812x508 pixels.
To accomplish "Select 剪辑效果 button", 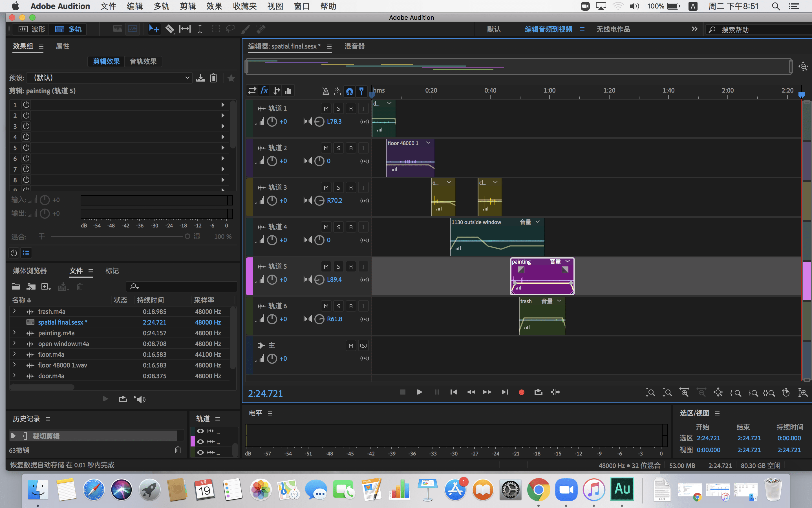I will point(106,62).
